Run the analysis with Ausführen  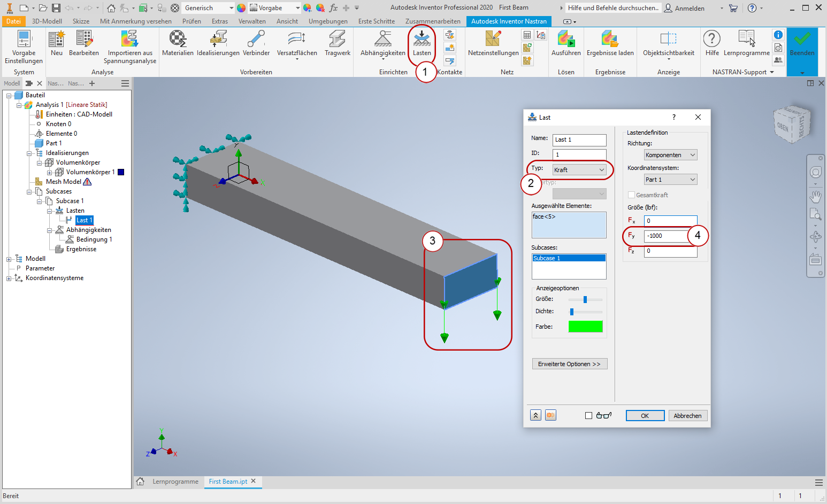coord(566,43)
